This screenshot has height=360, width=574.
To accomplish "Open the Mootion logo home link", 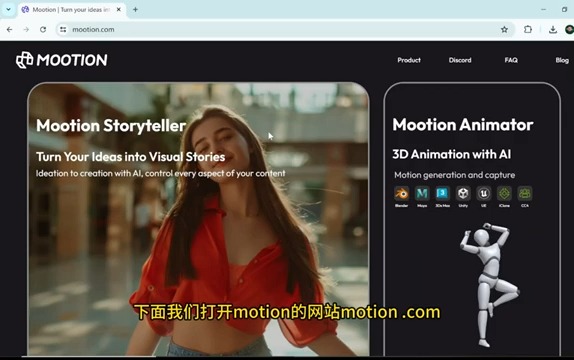I will 62,60.
